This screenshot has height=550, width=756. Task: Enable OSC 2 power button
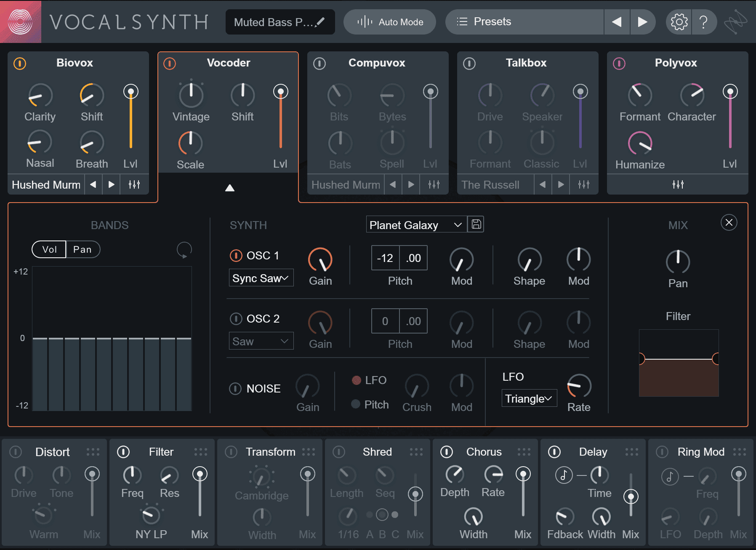236,319
